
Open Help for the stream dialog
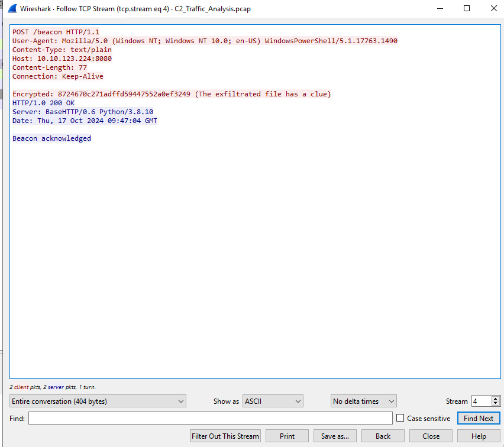(x=479, y=436)
